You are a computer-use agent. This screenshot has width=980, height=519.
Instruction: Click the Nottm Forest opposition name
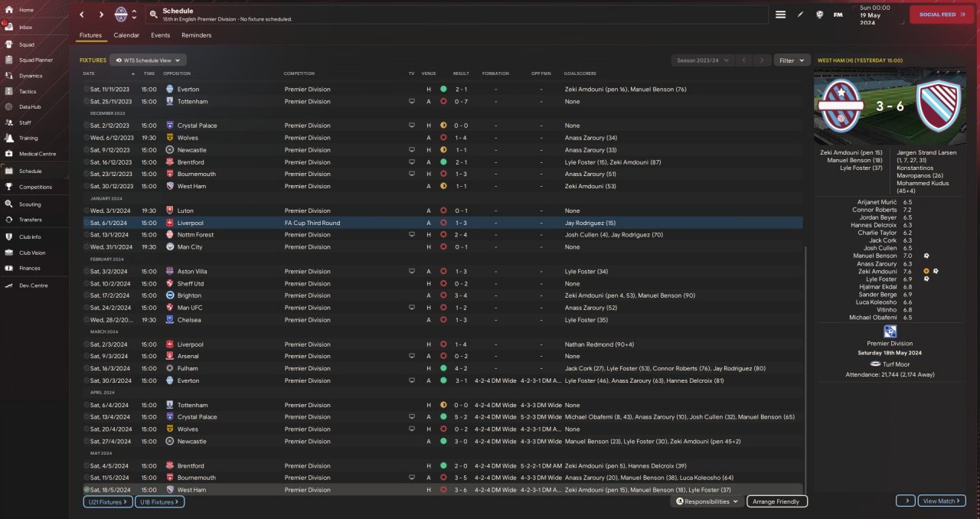[x=195, y=235]
